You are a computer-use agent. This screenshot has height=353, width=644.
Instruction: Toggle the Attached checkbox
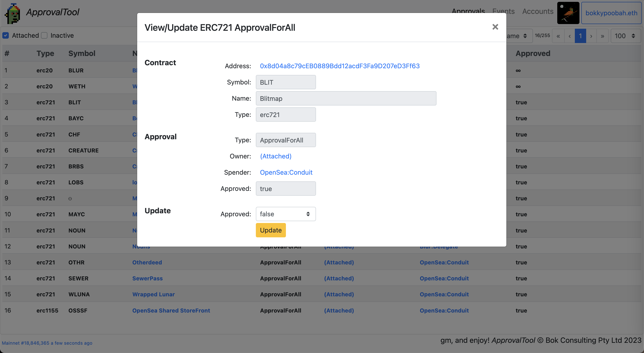pos(6,35)
